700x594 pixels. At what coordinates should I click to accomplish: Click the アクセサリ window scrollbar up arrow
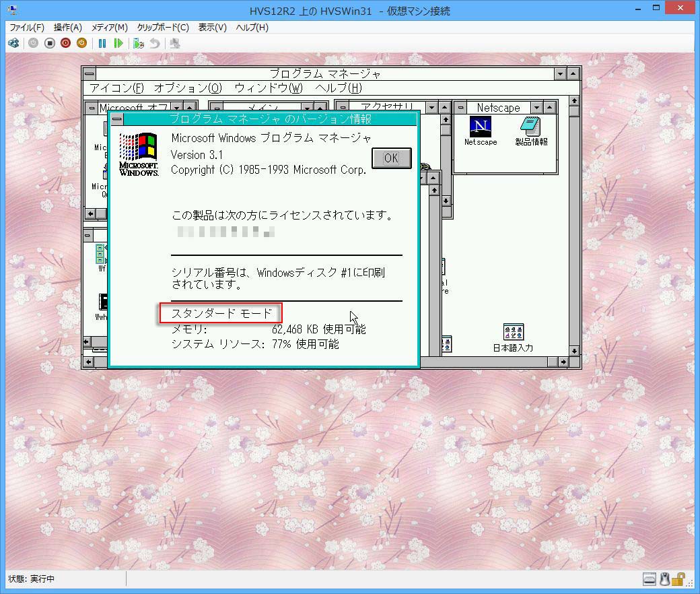pos(446,120)
